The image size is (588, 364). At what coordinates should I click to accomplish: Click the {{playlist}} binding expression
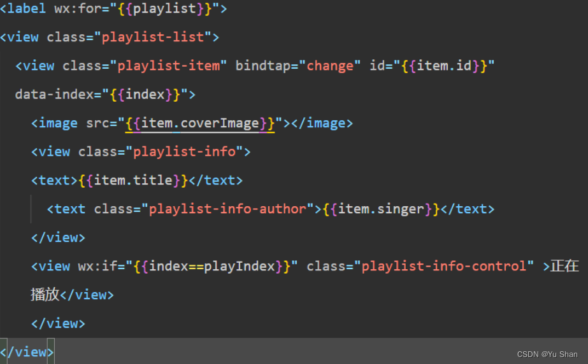(x=165, y=9)
